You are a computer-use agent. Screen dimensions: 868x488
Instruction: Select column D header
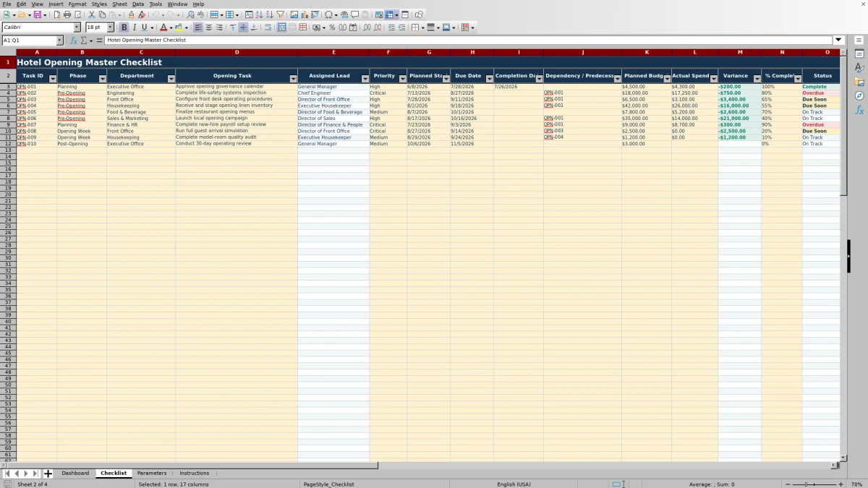(x=237, y=52)
